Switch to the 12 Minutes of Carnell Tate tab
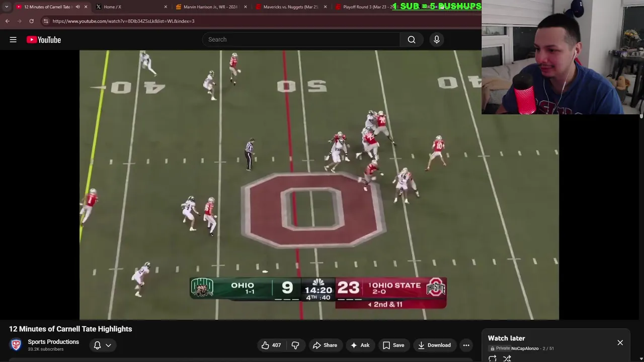This screenshot has width=644, height=362. click(x=47, y=7)
